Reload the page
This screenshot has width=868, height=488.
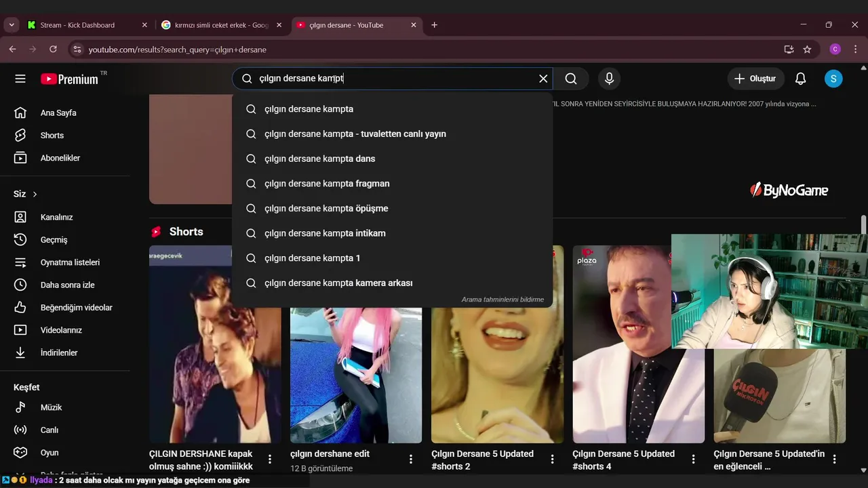(x=53, y=49)
